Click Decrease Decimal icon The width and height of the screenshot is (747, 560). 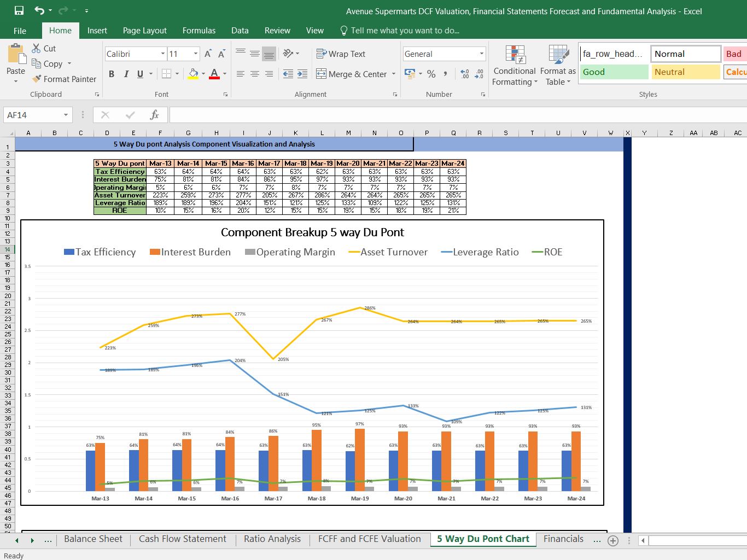coord(479,74)
